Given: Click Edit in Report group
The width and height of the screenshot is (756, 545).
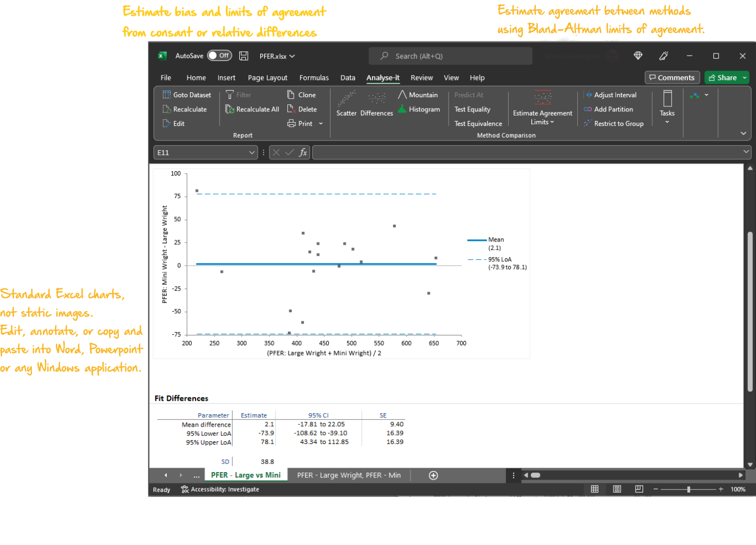Looking at the screenshot, I should coord(174,124).
